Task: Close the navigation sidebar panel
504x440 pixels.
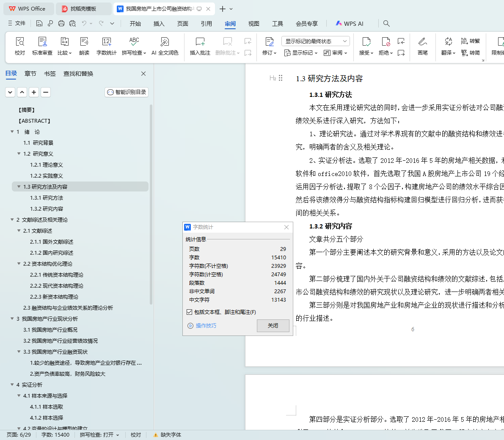Action: [x=143, y=74]
